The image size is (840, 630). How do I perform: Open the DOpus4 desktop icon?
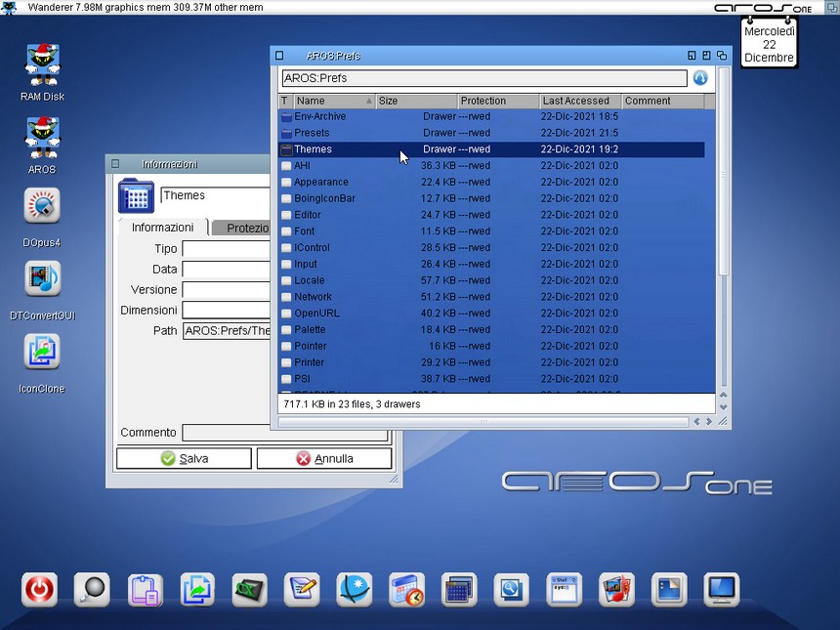(41, 207)
